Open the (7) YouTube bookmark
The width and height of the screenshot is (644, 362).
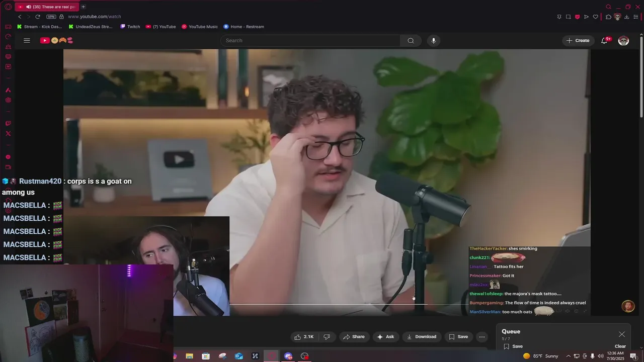160,27
